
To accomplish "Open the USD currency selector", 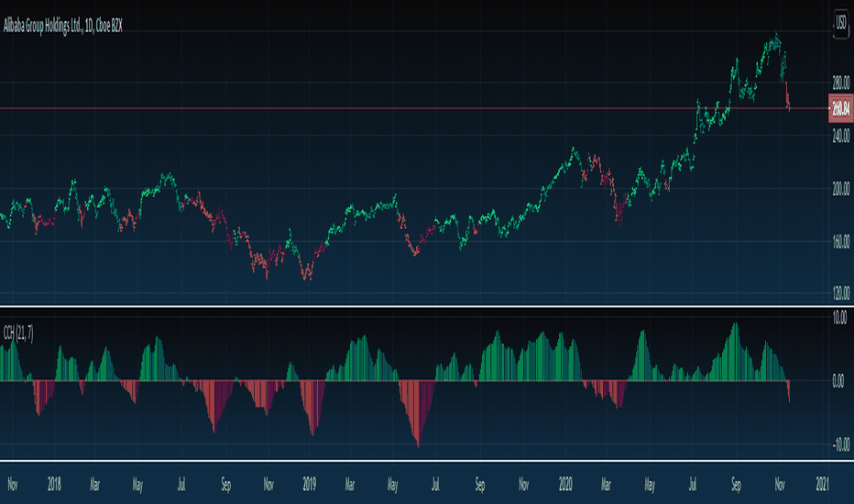I will (x=839, y=27).
